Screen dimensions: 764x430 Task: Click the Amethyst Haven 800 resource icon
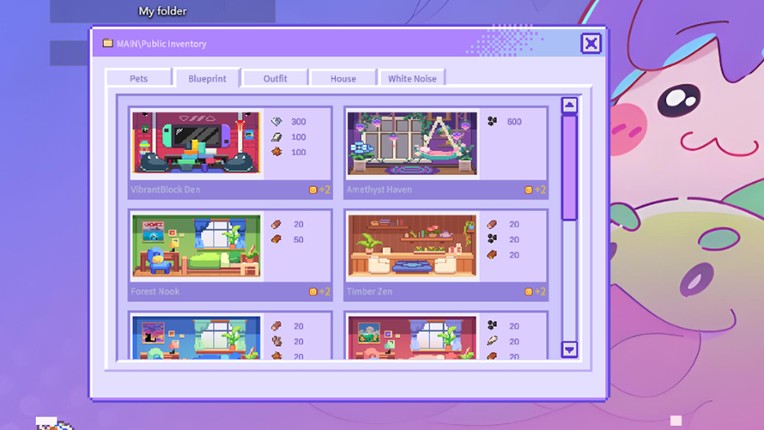(492, 122)
